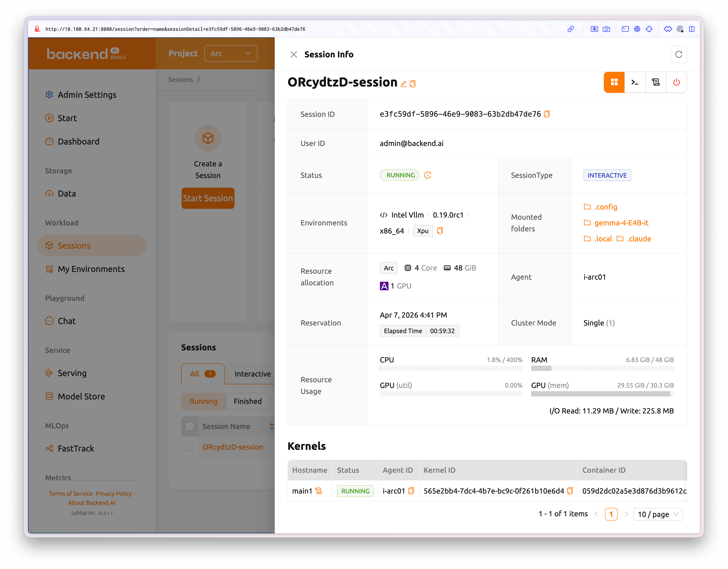
Task: Copy page link from browser toolbar
Action: click(571, 29)
